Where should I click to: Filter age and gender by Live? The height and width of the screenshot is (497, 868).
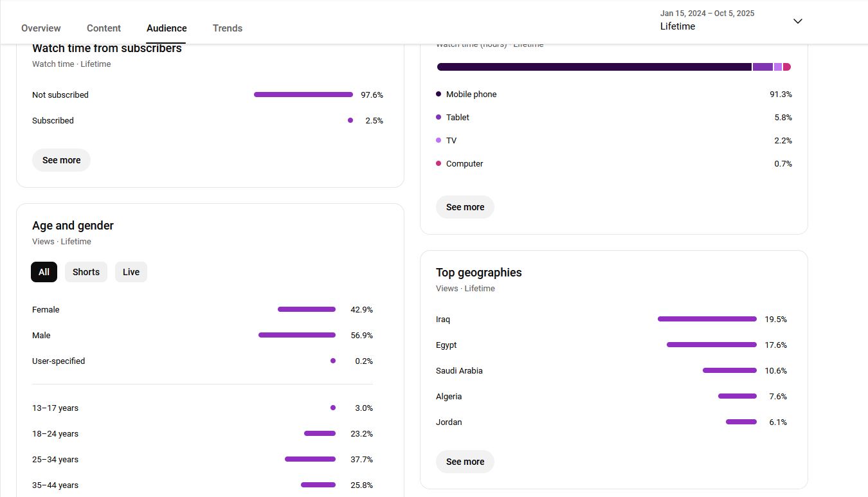pyautogui.click(x=131, y=272)
